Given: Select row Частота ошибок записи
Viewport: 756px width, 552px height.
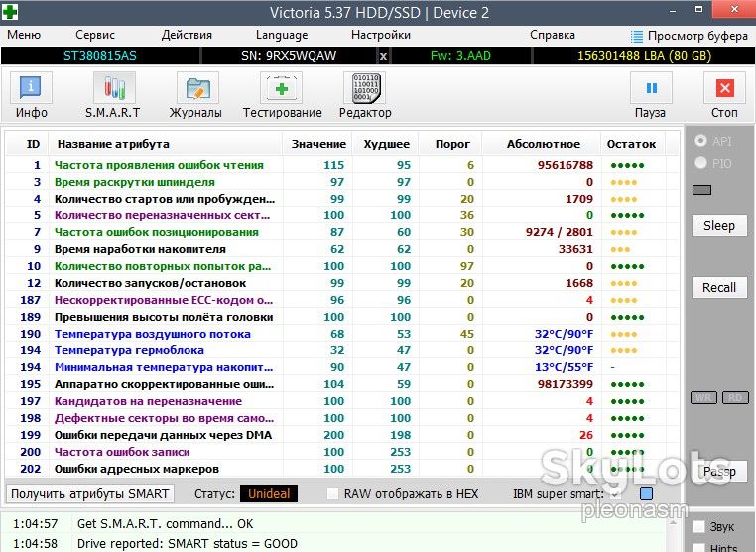Looking at the screenshot, I should 341,452.
